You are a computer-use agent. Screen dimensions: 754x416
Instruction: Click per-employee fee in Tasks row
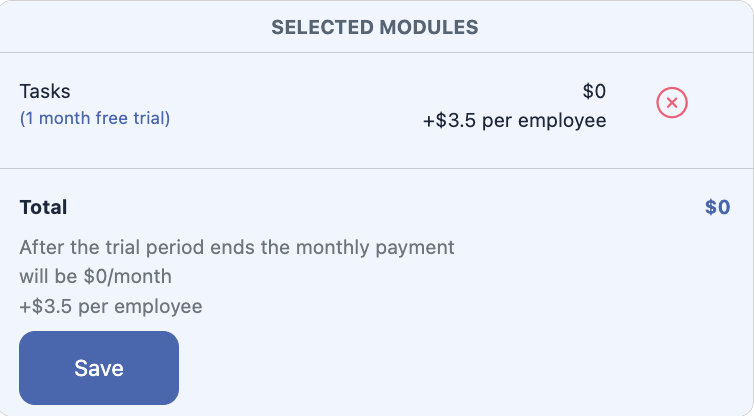click(x=514, y=121)
